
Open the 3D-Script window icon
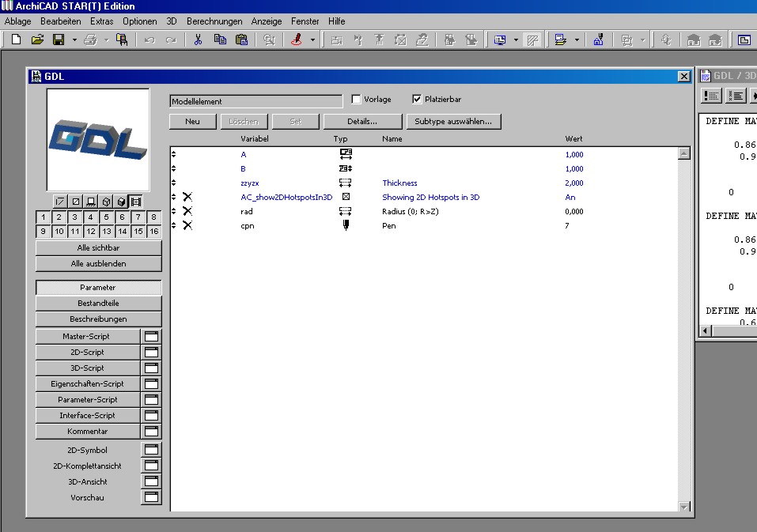[151, 368]
